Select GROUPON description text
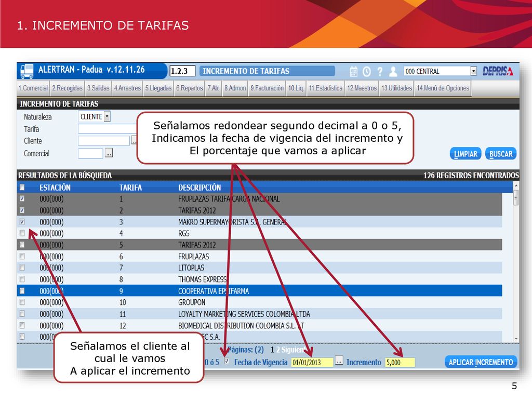The width and height of the screenshot is (532, 399). [192, 302]
